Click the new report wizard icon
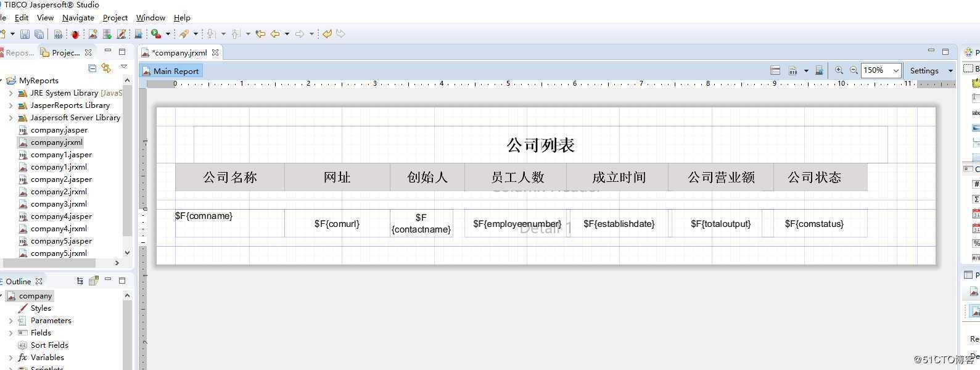 click(93, 34)
